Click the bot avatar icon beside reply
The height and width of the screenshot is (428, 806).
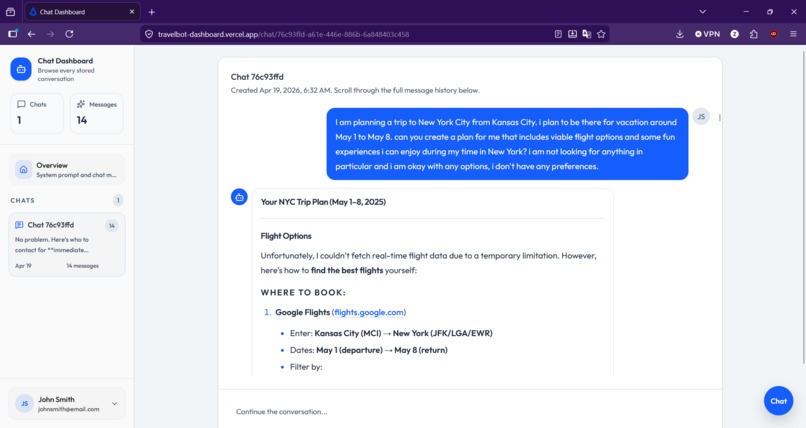point(239,197)
